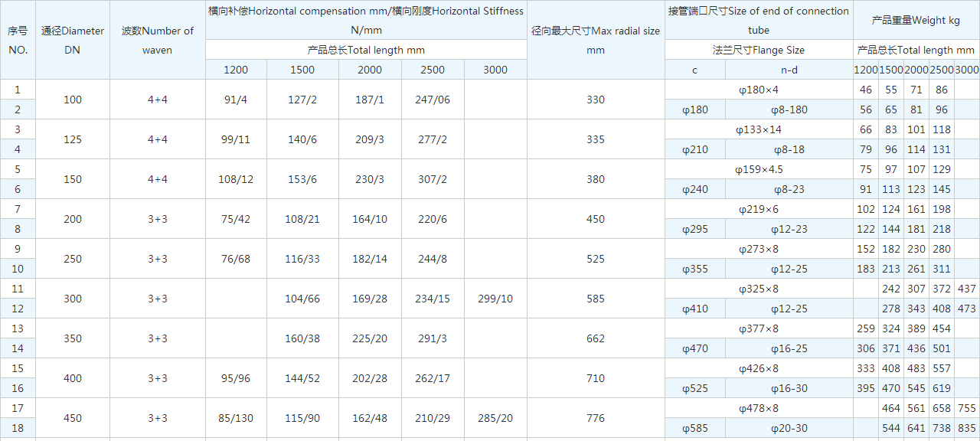This screenshot has height=441, width=980.
Task: Click the φ180×4 tube size cell
Action: 758,90
